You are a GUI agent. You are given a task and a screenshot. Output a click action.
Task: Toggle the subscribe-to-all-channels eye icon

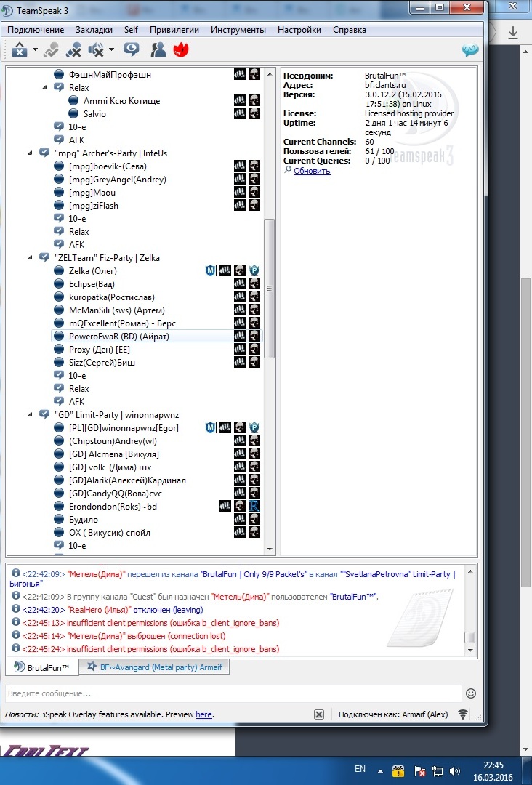132,49
